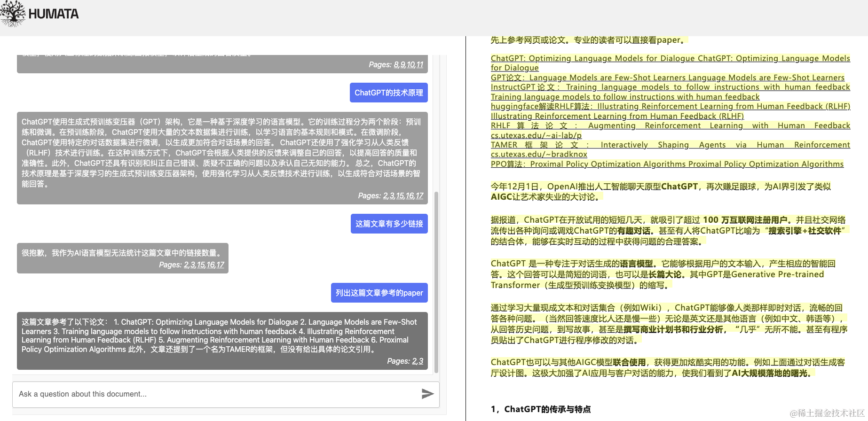Screen dimensions: 868x421
Task: Open page 15 link under ChatGPT技术原理 answer
Action: click(400, 195)
